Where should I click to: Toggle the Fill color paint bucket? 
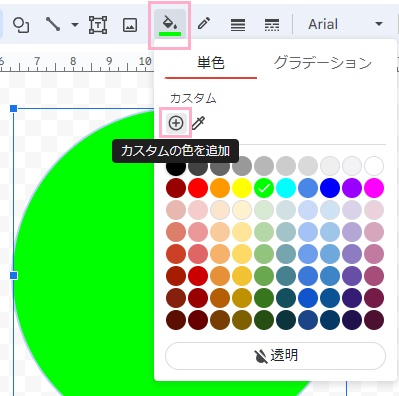point(170,24)
